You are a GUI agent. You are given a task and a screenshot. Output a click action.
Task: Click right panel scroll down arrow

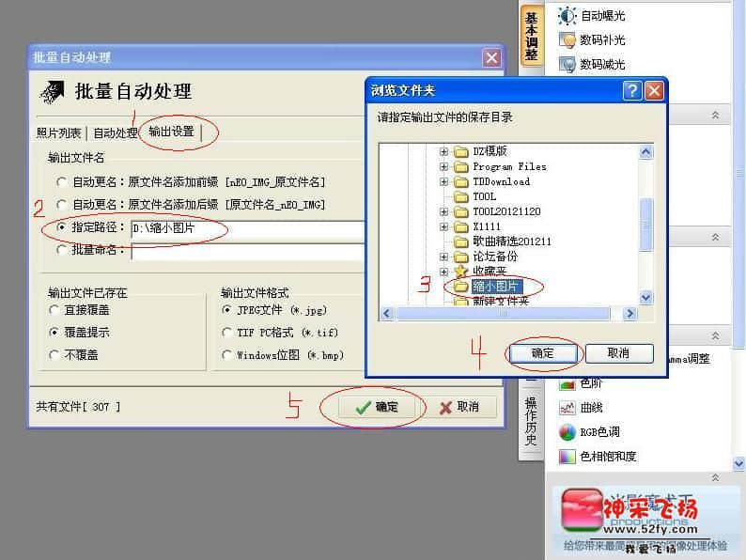coord(739,463)
